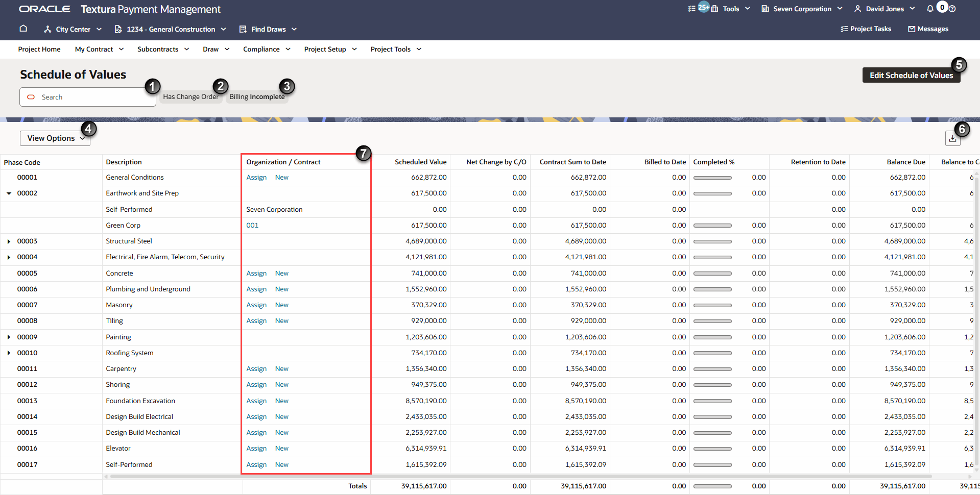This screenshot has width=980, height=495.
Task: Click Assign for Foundation Excavation
Action: (x=256, y=401)
